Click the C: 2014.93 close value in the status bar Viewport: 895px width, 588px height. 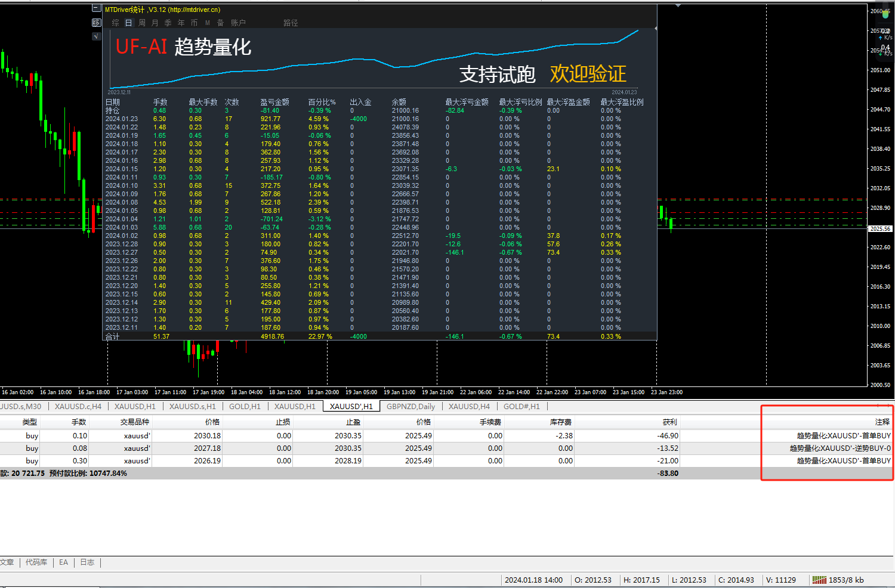click(x=736, y=580)
